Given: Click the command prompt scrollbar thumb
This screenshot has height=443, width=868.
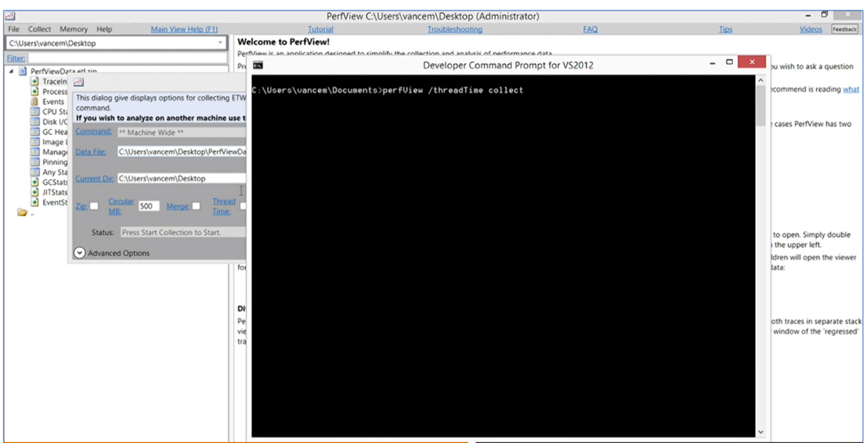Looking at the screenshot, I should pos(760,106).
